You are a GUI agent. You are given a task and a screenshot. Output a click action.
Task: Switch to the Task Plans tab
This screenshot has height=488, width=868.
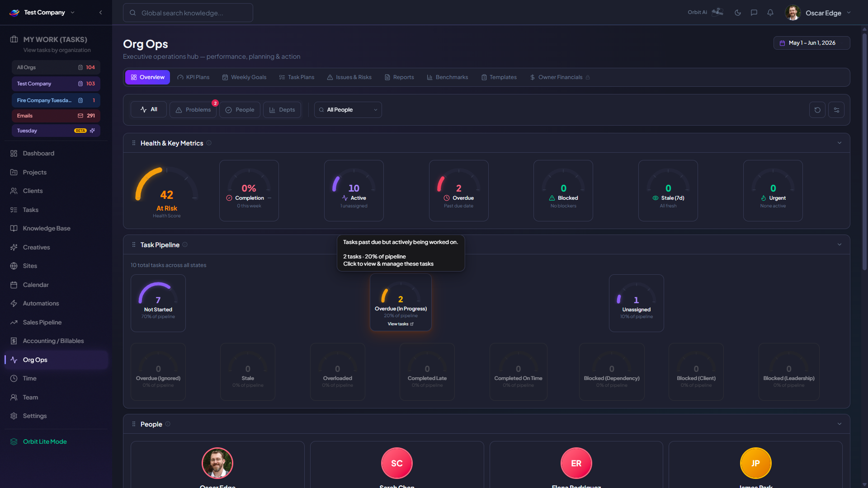[x=297, y=77]
